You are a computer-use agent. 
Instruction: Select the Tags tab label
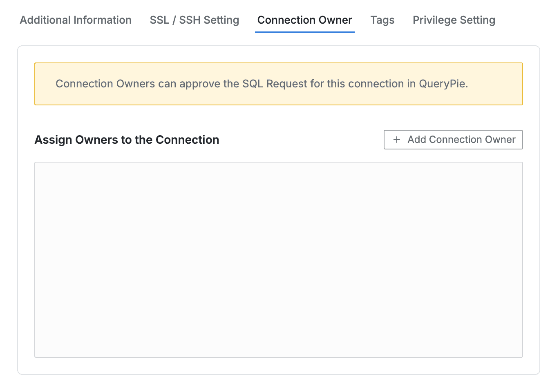click(382, 20)
